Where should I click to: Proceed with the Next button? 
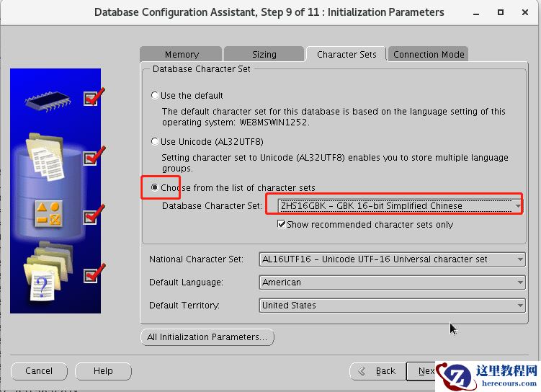pos(421,371)
